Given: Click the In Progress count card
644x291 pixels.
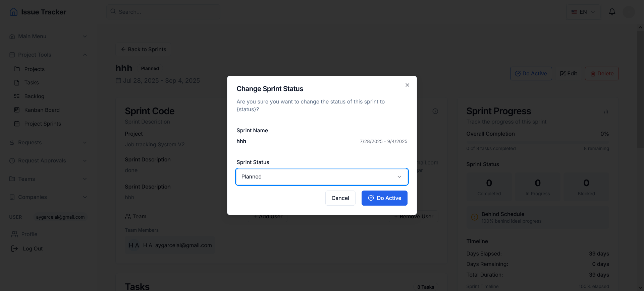Looking at the screenshot, I should click(538, 187).
